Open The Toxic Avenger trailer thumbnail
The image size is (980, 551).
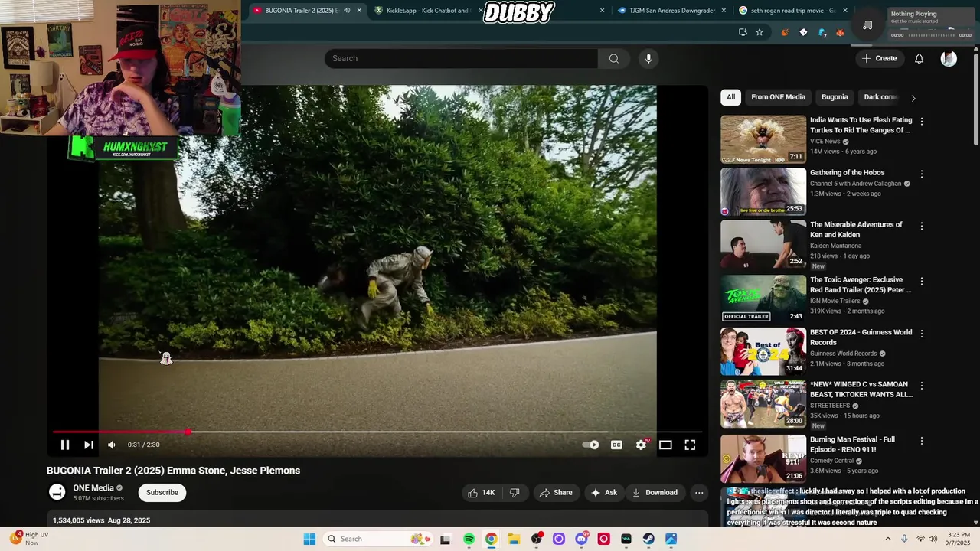(763, 298)
